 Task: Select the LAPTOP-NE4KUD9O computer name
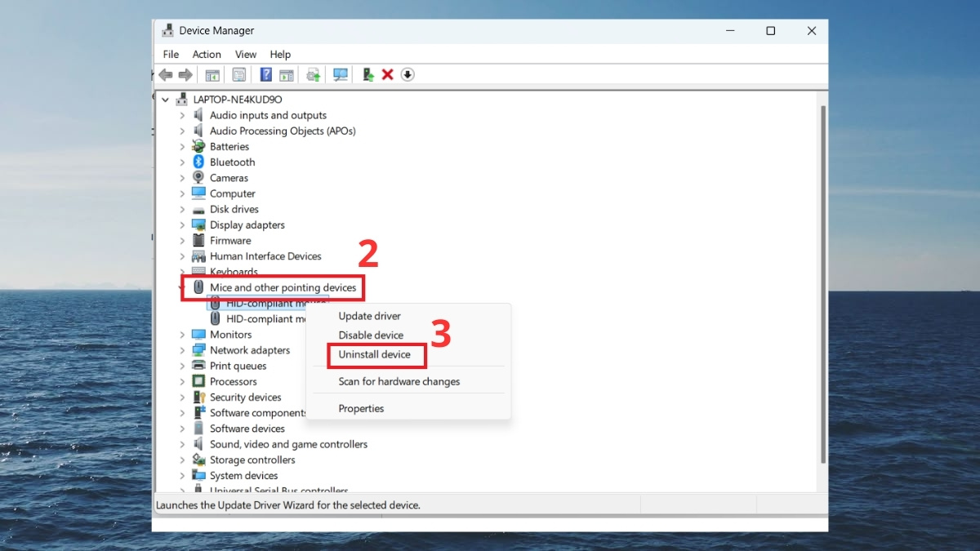(x=238, y=100)
